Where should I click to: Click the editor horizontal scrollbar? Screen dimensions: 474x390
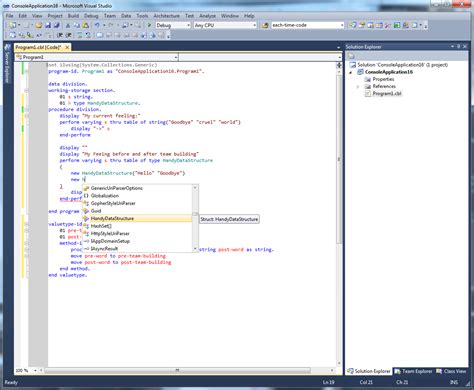(x=177, y=370)
